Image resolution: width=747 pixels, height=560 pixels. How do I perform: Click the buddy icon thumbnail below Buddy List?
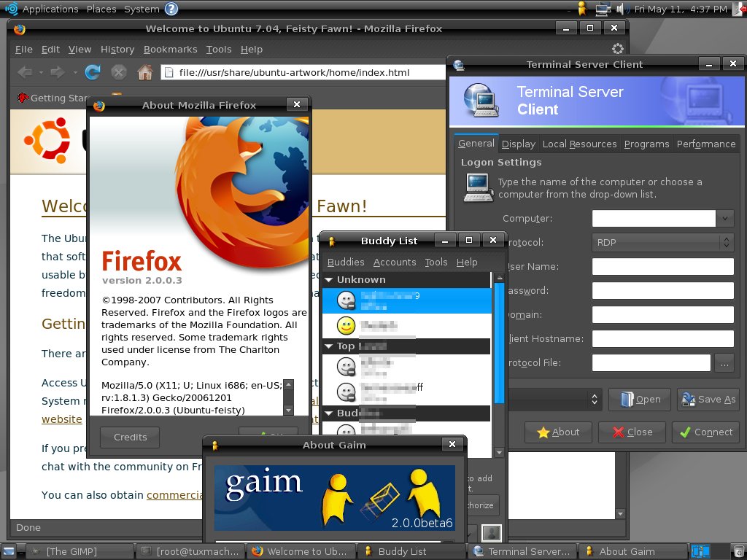click(x=492, y=532)
